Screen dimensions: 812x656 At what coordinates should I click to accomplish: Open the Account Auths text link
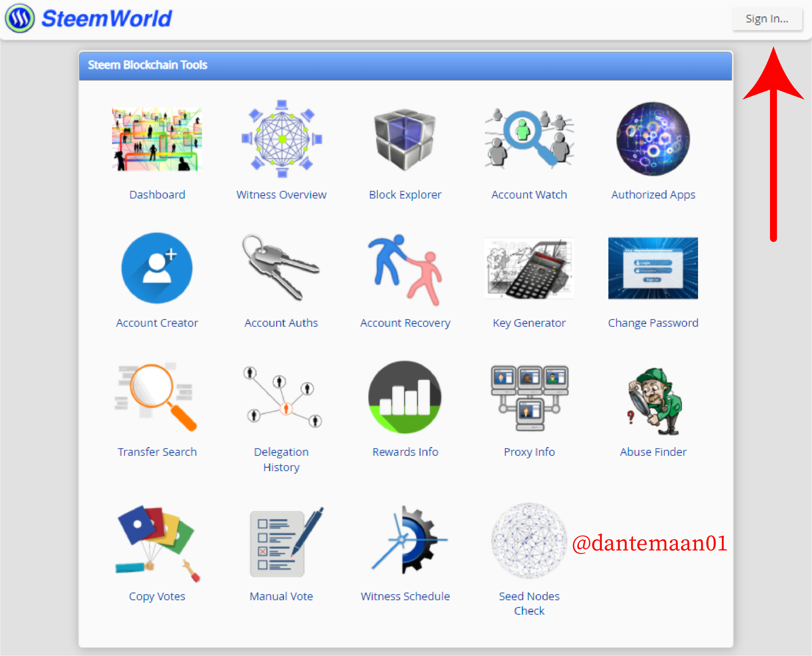[281, 323]
